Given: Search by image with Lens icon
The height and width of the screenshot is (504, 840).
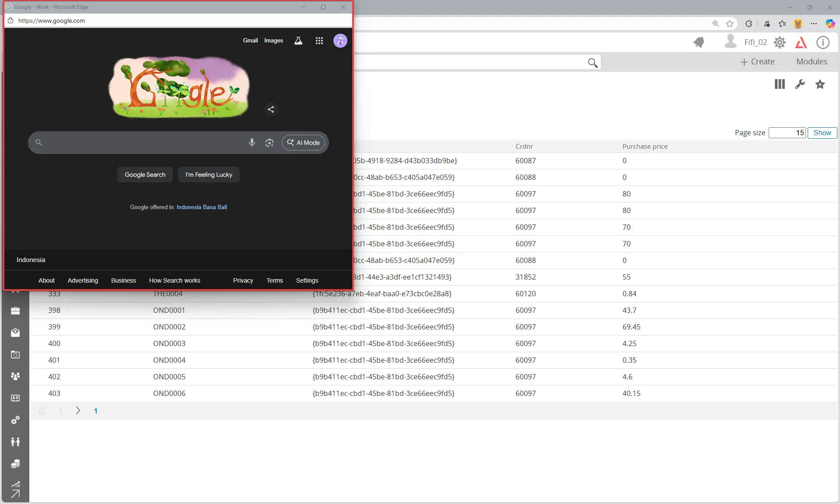Looking at the screenshot, I should pos(269,143).
